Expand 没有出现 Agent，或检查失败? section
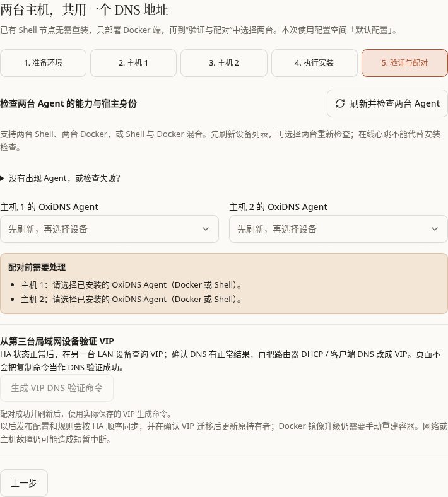This screenshot has width=448, height=497. point(60,178)
